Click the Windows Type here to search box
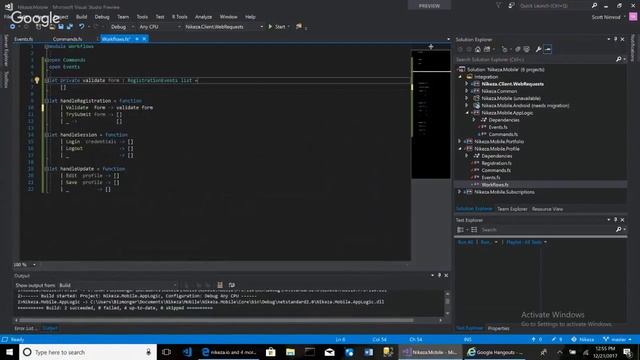The height and width of the screenshot is (360, 640). (x=88, y=352)
